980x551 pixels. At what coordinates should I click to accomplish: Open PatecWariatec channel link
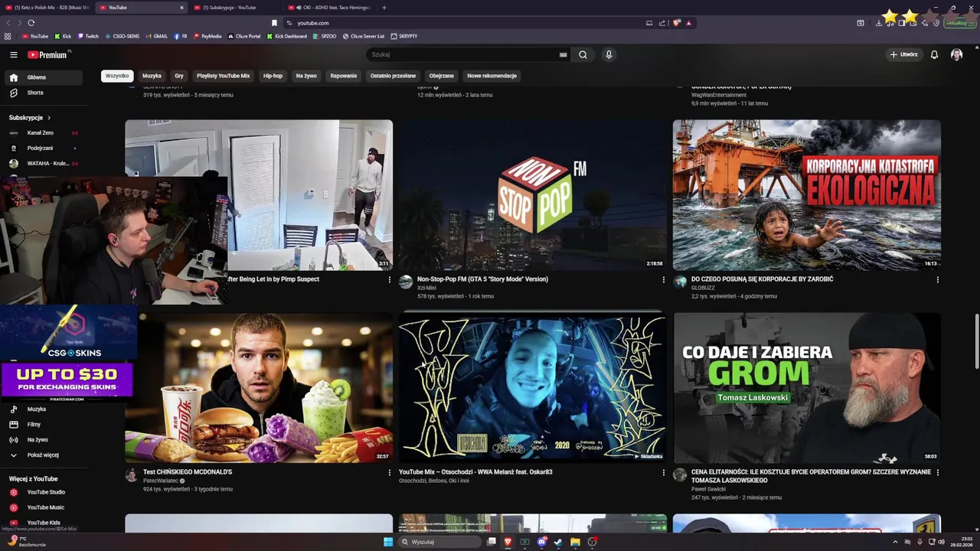tap(160, 481)
